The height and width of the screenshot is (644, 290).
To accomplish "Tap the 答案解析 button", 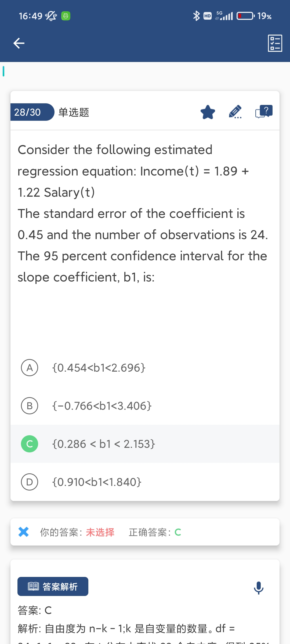I will [x=53, y=587].
